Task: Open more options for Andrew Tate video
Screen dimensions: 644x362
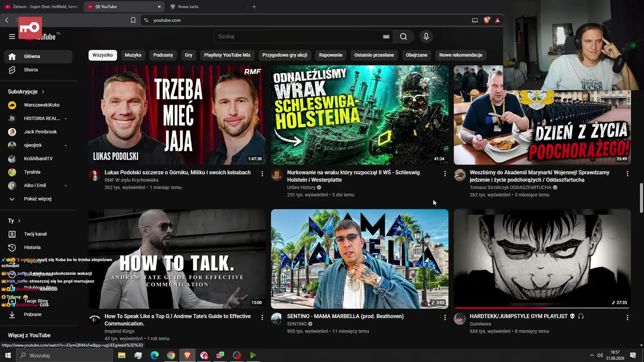Action: (x=262, y=317)
